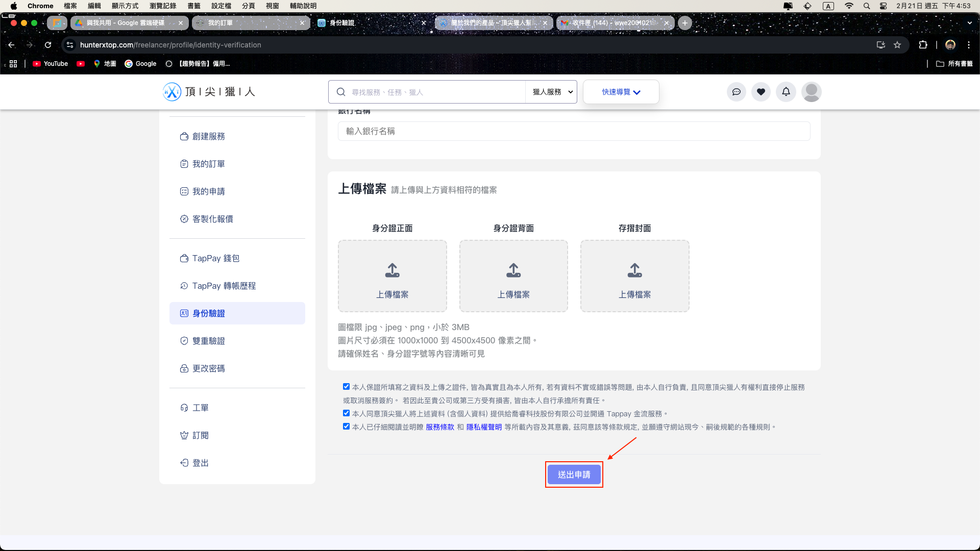Image resolution: width=980 pixels, height=551 pixels.
Task: Click the passbook cover upload icon
Action: tap(634, 270)
